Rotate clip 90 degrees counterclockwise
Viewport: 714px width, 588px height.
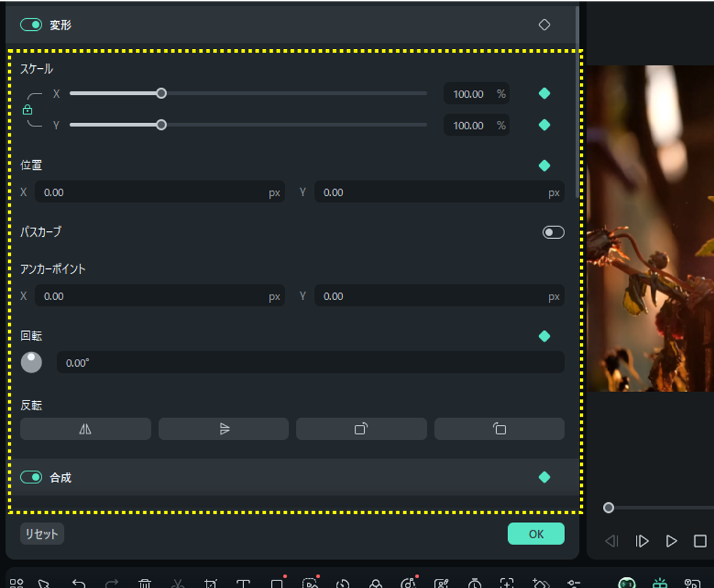[499, 429]
